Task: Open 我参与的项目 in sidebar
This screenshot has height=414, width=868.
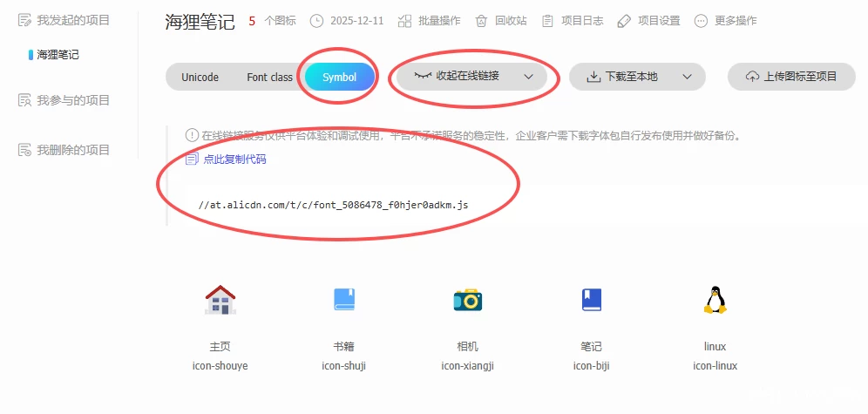Action: point(73,100)
